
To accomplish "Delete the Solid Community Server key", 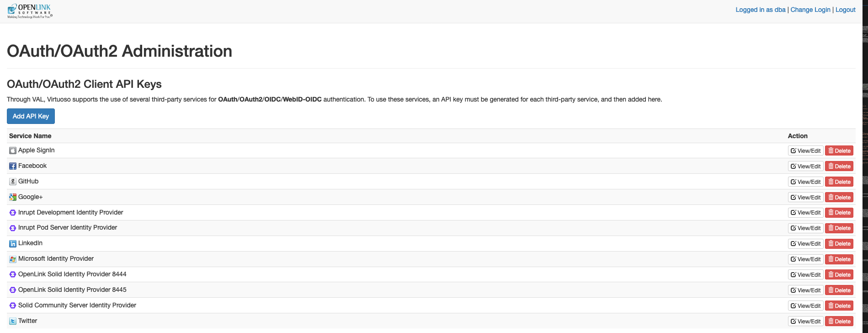I will tap(839, 306).
